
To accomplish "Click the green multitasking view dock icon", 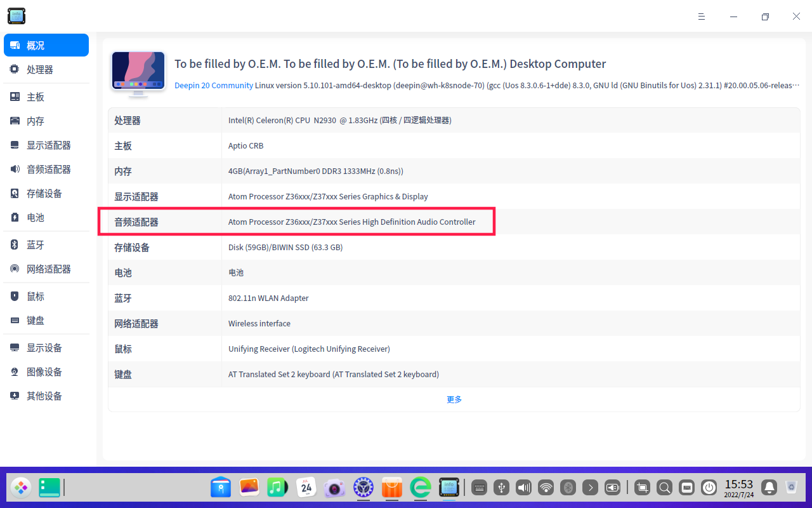I will 49,488.
